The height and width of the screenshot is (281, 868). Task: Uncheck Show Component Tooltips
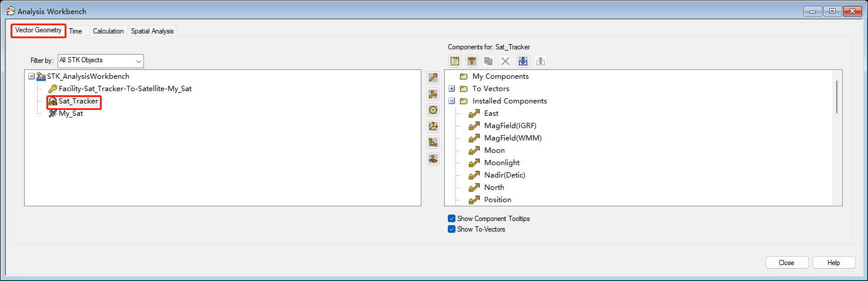tap(452, 219)
